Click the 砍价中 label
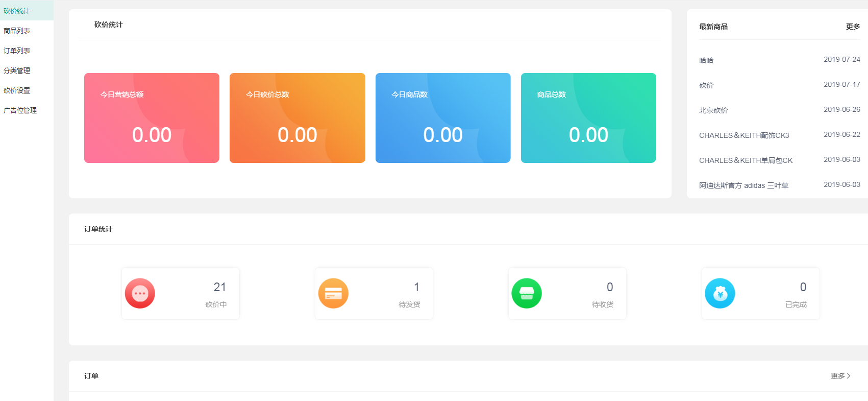Image resolution: width=868 pixels, height=401 pixels. 216,304
